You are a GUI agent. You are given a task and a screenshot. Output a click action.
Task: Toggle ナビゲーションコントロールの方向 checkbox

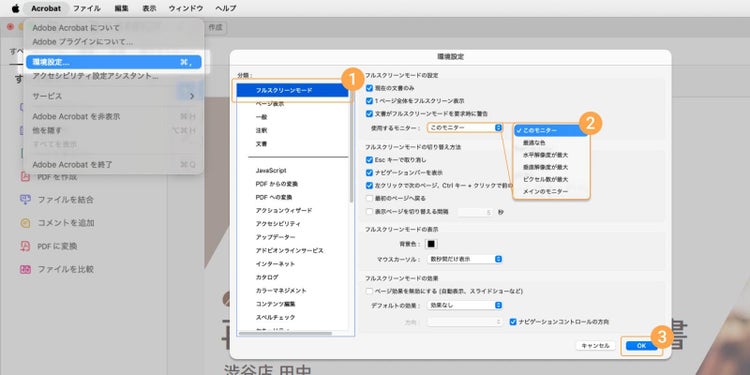click(x=513, y=322)
